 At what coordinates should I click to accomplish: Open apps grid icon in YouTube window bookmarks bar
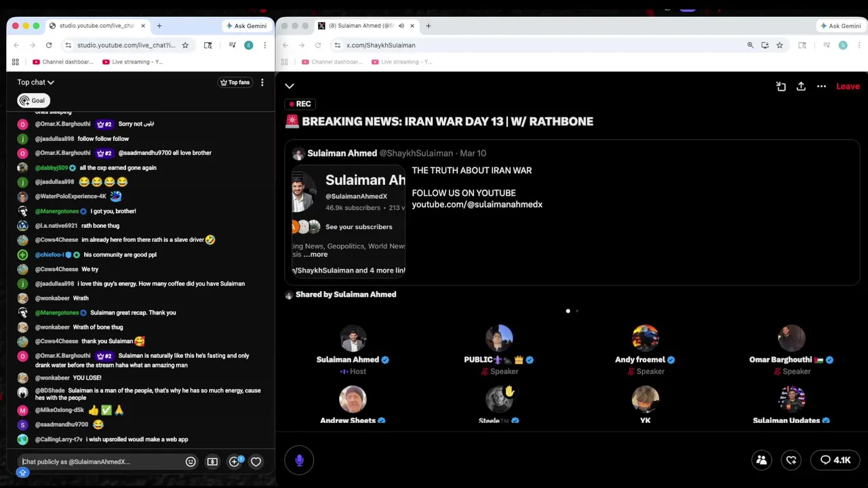(x=16, y=62)
